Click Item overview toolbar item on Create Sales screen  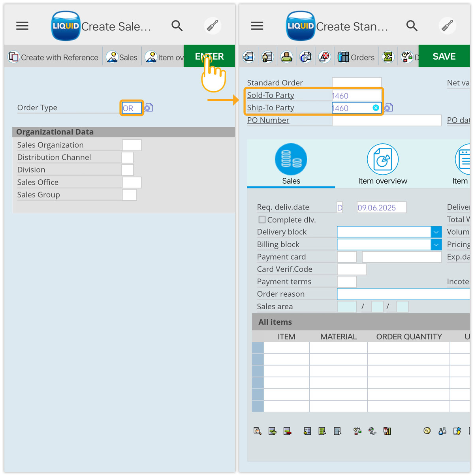pos(164,57)
